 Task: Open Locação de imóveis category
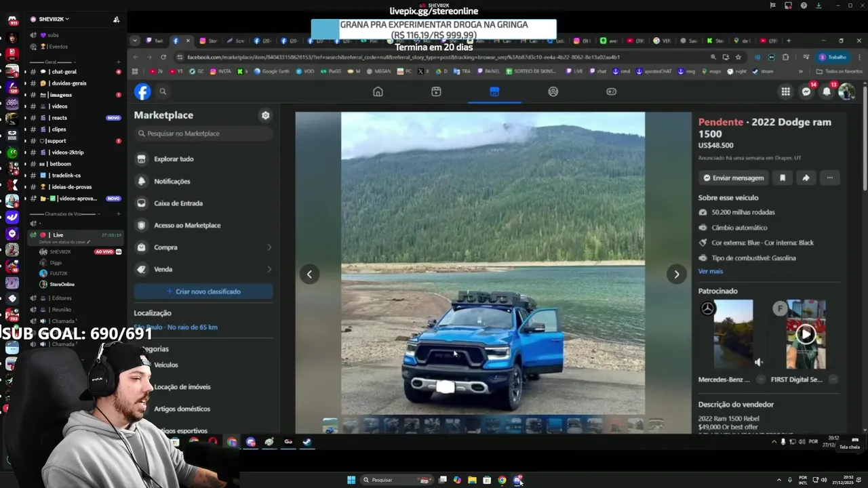pyautogui.click(x=182, y=386)
